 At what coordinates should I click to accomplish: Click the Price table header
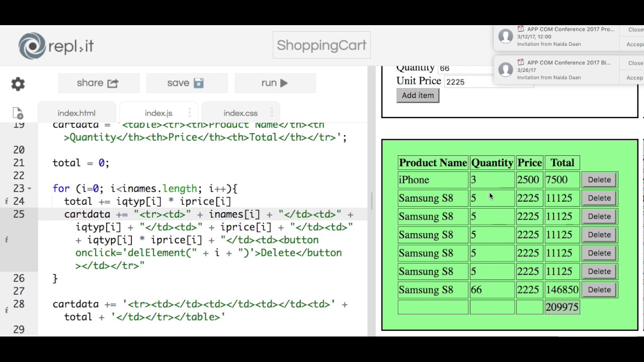529,163
